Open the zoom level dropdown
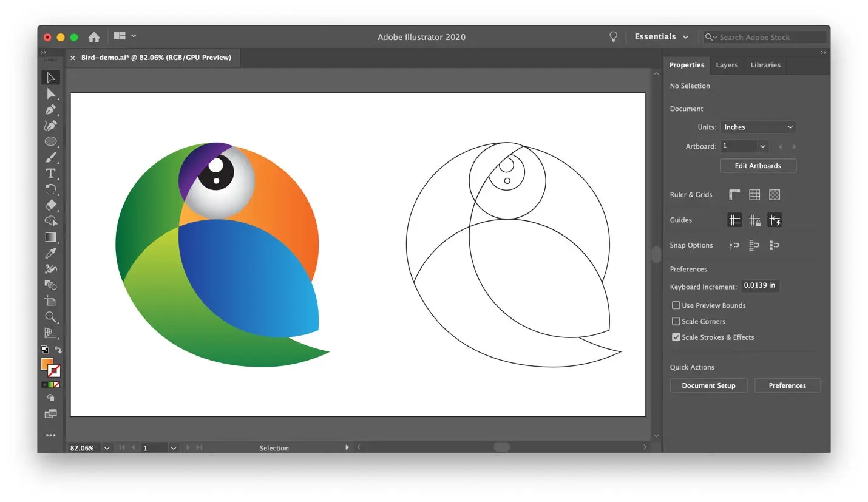 (x=107, y=448)
